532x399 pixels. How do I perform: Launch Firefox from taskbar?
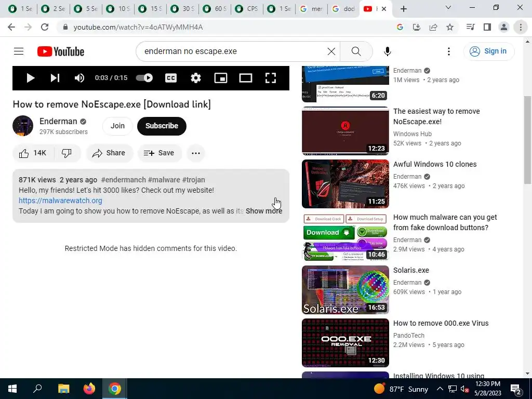click(x=89, y=389)
